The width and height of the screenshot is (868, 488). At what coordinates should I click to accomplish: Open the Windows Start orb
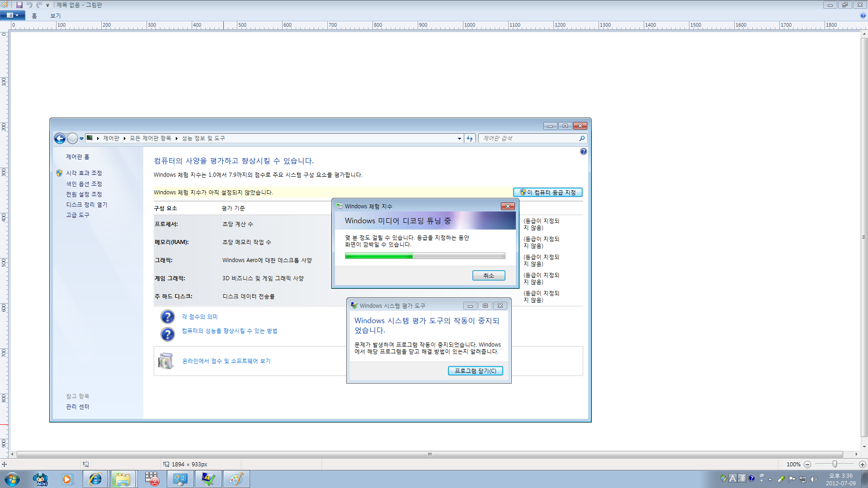coord(12,479)
